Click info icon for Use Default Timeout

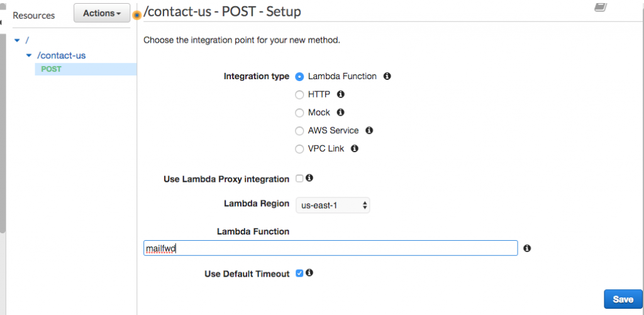[309, 274]
